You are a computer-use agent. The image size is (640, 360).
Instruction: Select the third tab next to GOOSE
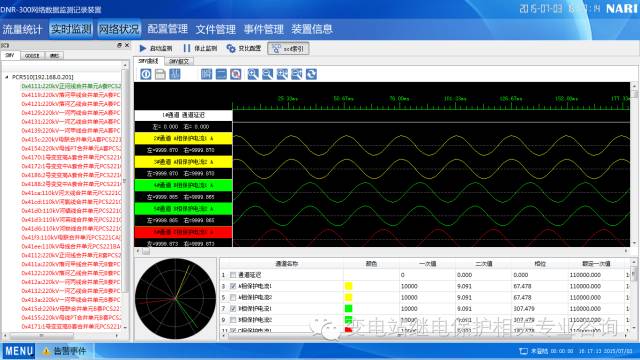pyautogui.click(x=54, y=56)
